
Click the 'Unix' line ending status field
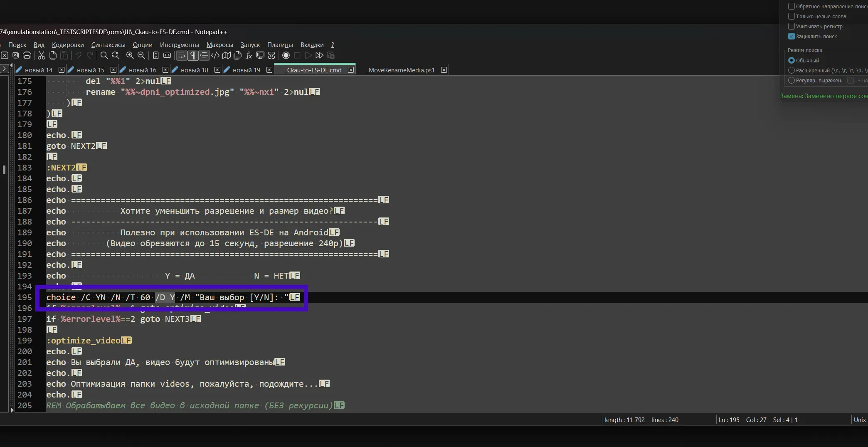(859, 420)
